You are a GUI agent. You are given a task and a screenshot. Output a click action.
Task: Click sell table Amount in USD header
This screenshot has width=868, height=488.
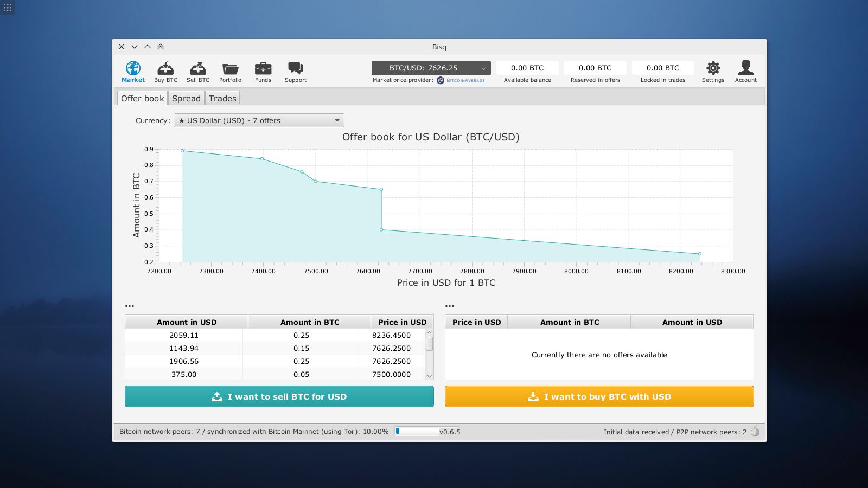pyautogui.click(x=692, y=322)
